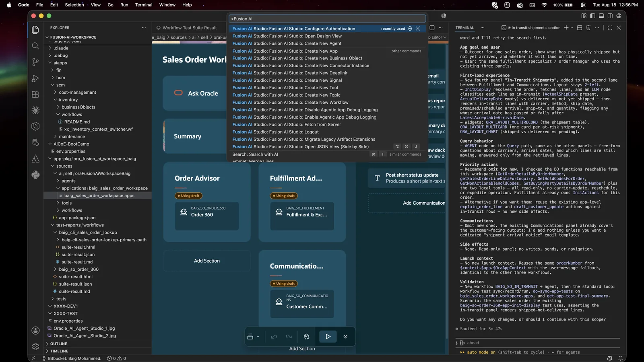
Task: Toggle primary side bar visibility
Action: point(592,16)
